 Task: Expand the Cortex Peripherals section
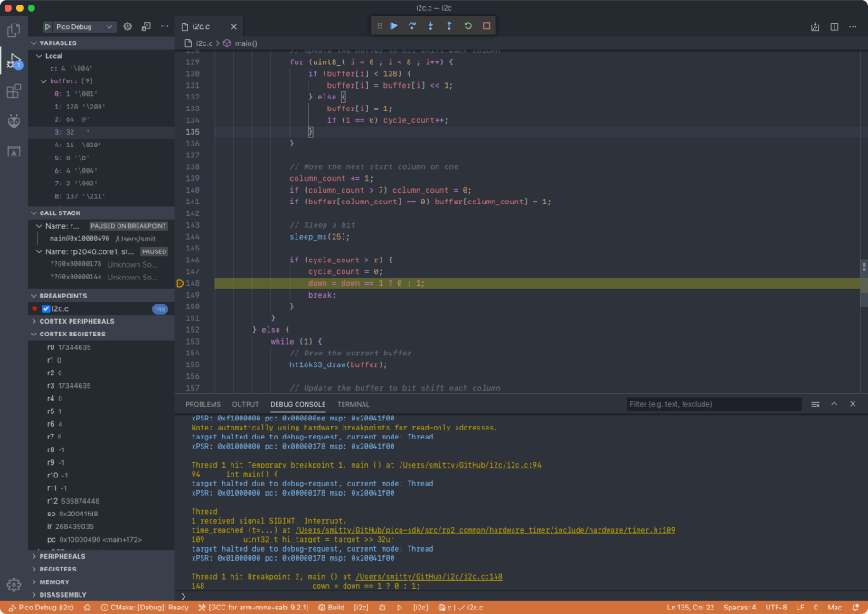[x=76, y=321]
